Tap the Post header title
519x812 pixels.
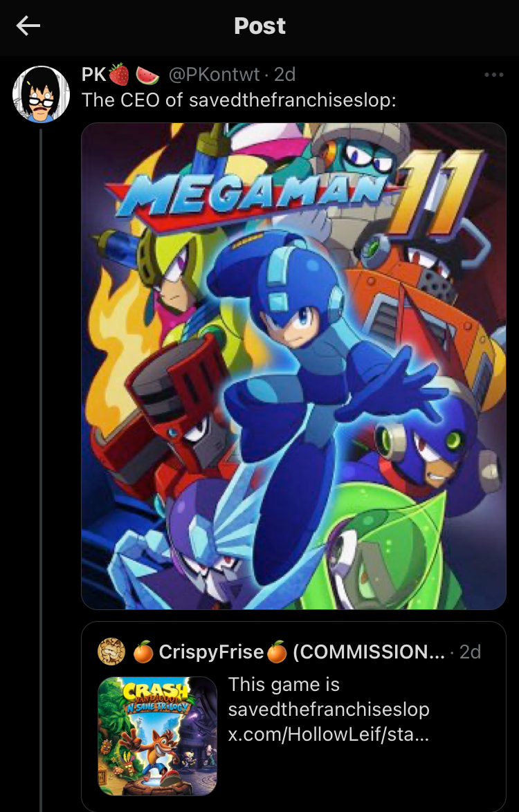[x=259, y=26]
